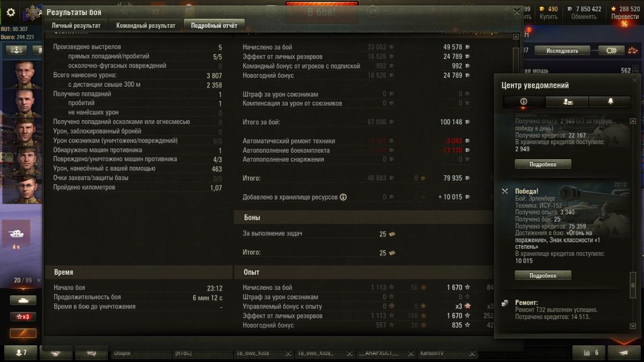This screenshot has width=644, height=362.
Task: Click Подробнее under the ИСУ-152 victory
Action: point(543,275)
